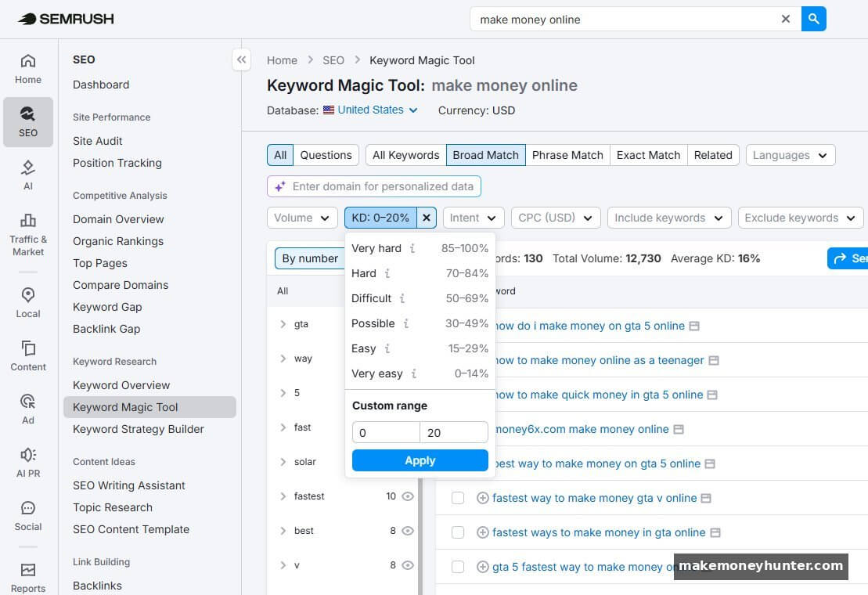
Task: Select the Difficult 50-69% preset
Action: coord(420,297)
